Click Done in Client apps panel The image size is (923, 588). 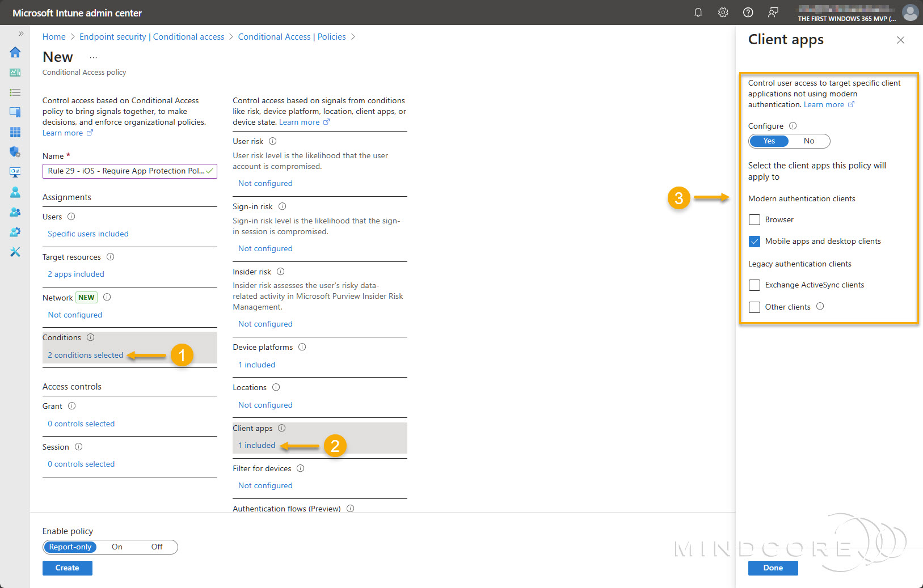pos(773,568)
